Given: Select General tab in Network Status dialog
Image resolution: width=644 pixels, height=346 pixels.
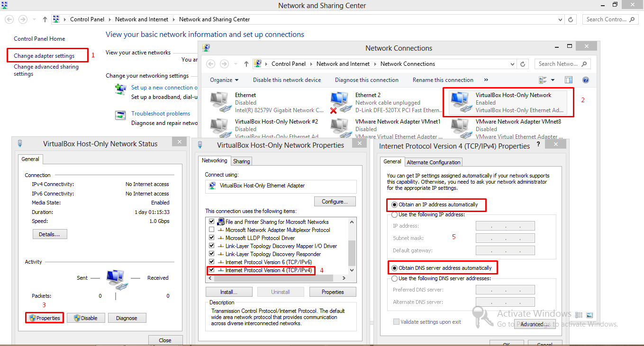Looking at the screenshot, I should tap(30, 160).
